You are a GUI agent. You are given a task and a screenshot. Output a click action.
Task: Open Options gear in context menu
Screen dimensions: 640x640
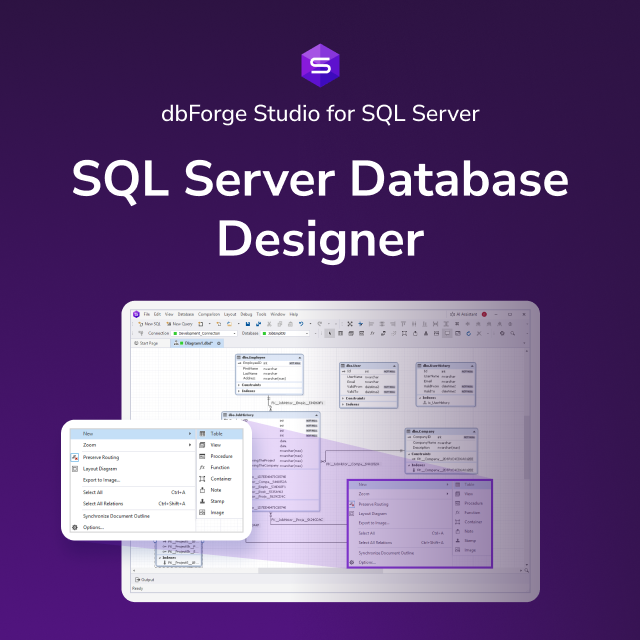(x=75, y=527)
